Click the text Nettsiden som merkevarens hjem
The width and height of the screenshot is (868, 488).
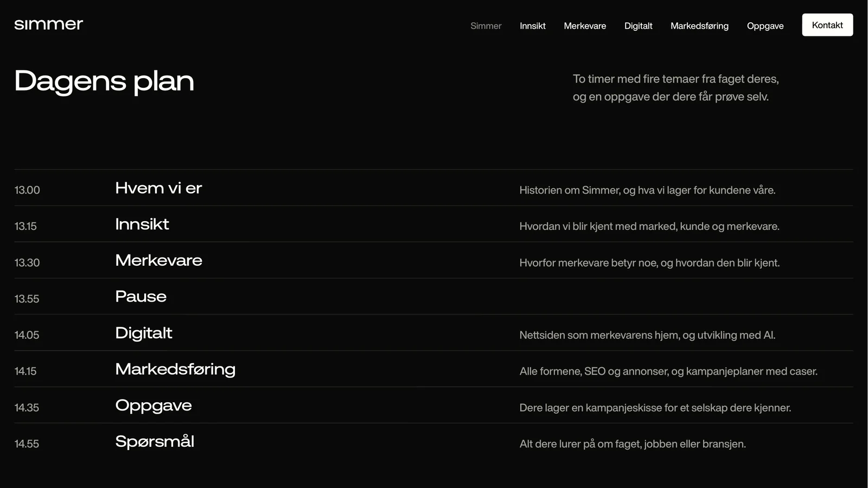click(x=599, y=335)
